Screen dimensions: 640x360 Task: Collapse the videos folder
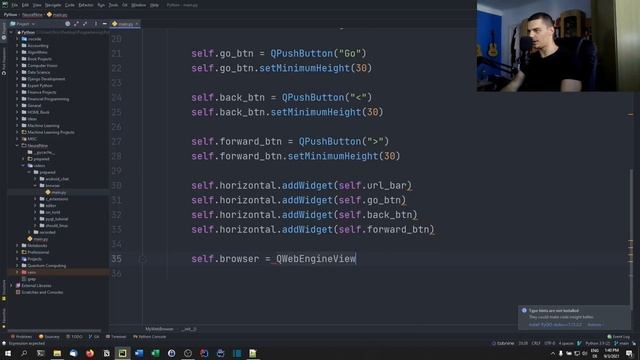click(23, 166)
